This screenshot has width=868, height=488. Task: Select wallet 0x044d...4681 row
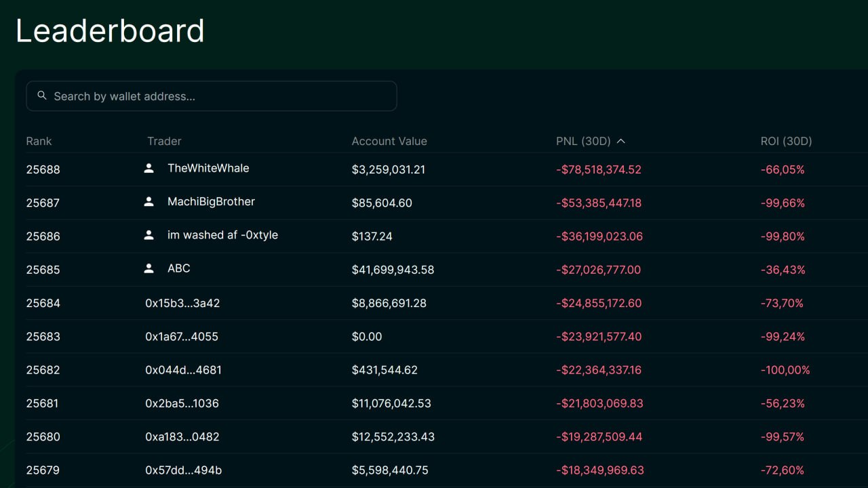tap(183, 370)
